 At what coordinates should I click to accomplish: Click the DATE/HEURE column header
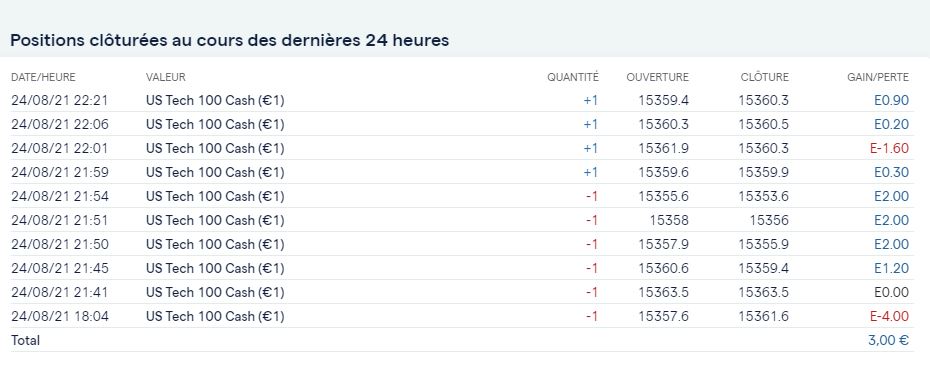[x=43, y=77]
